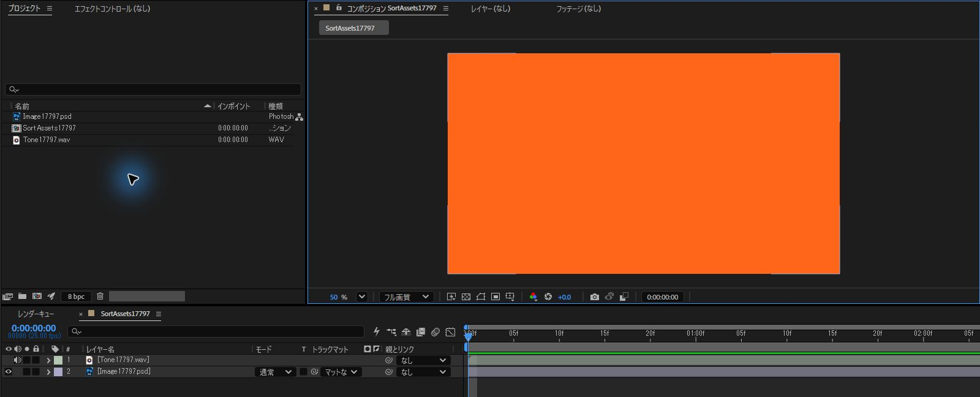
Task: Toggle the viewer lock icon on composition tab
Action: coord(339,8)
